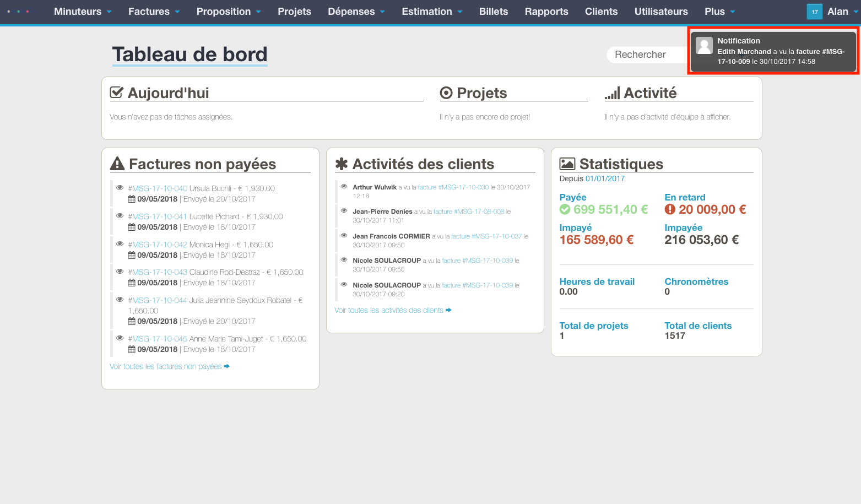Click the eye icon beside Nicole SOULACROUP's 09:20 activity

(344, 285)
